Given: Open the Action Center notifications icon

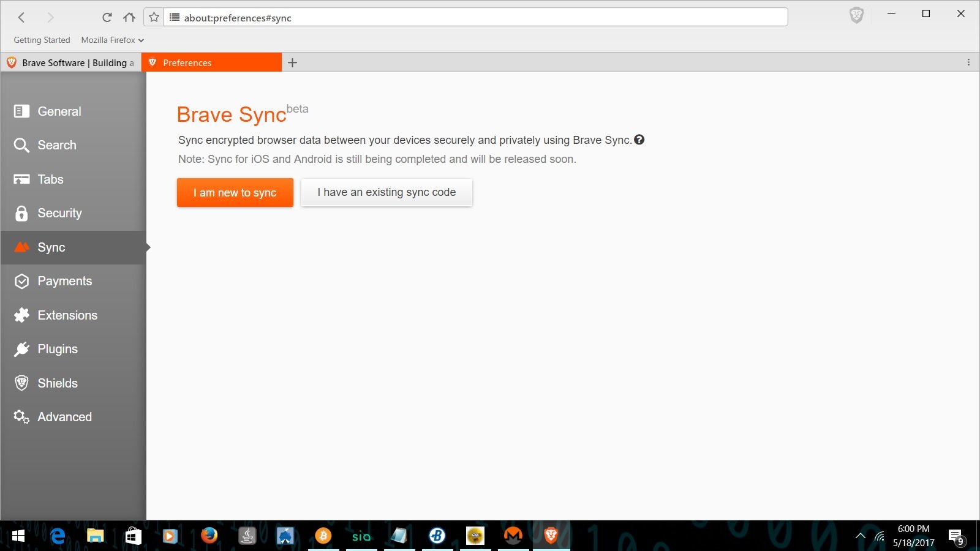Looking at the screenshot, I should tap(957, 537).
